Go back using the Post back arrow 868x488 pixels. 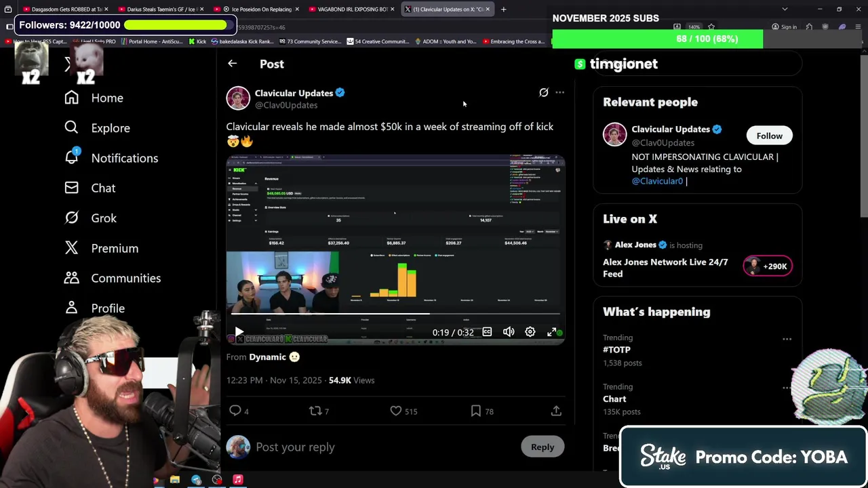pos(232,64)
